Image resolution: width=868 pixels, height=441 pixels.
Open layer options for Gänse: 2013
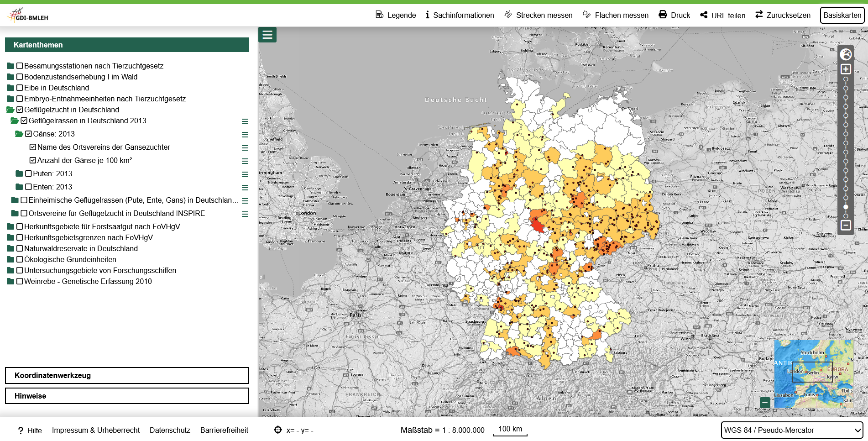pos(245,135)
